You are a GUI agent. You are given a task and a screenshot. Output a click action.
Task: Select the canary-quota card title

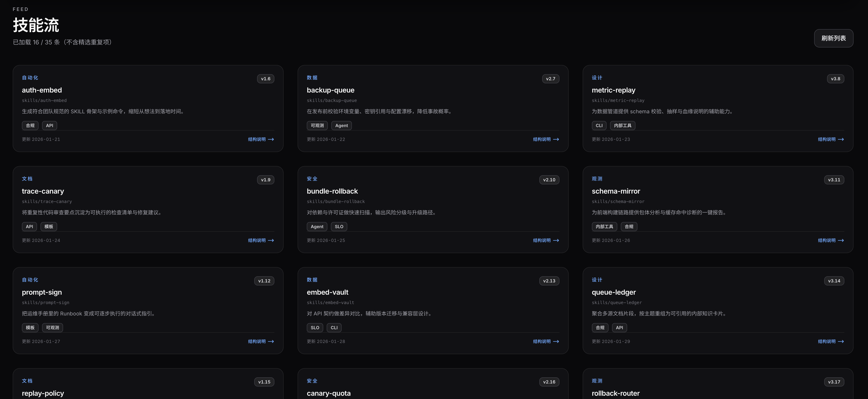(328, 393)
